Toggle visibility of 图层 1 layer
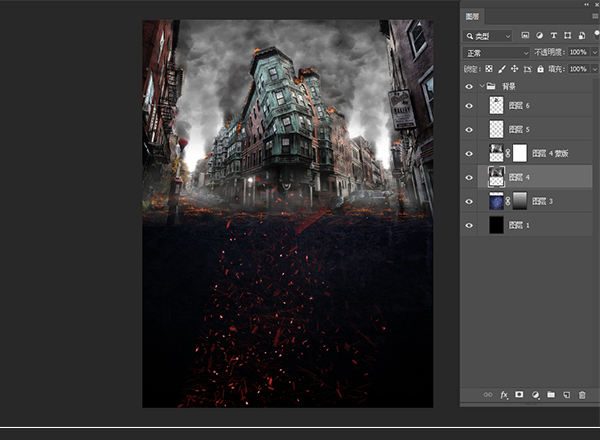 470,226
